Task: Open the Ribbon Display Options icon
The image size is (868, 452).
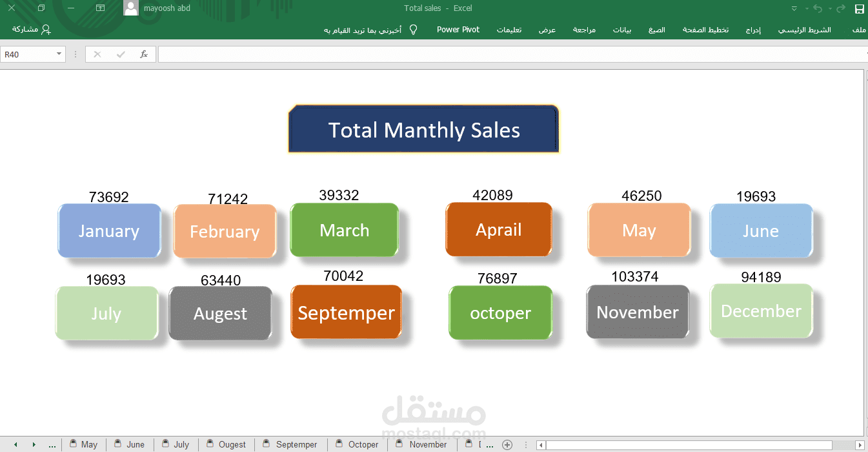Action: (100, 8)
